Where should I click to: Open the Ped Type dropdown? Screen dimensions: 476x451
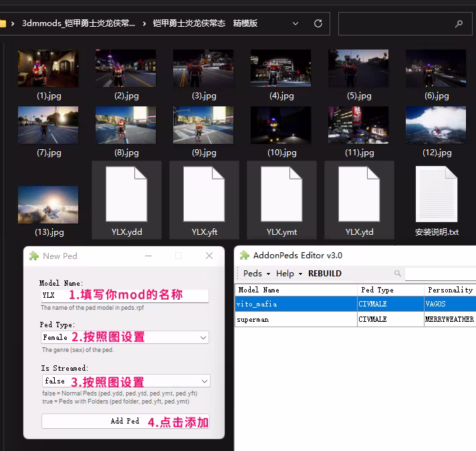pos(124,338)
